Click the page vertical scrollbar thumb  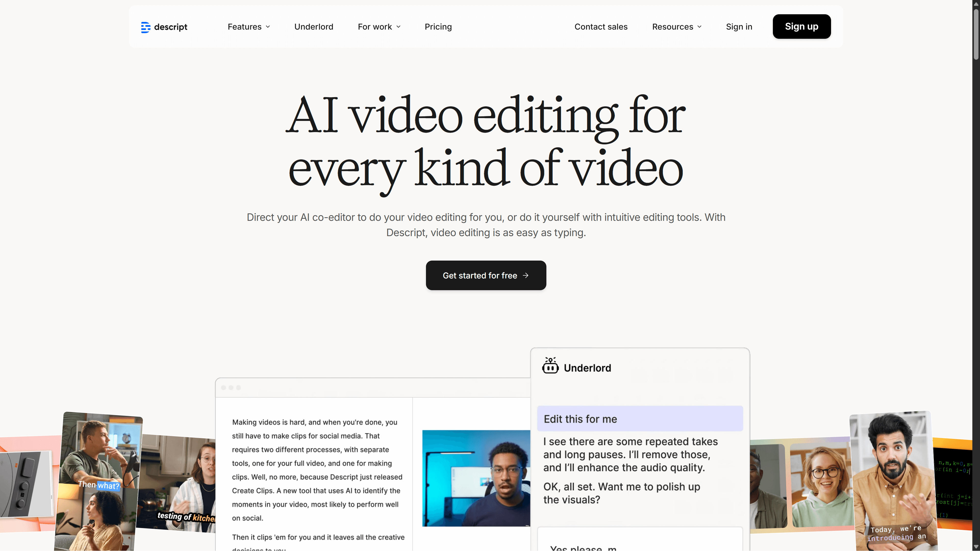(976, 34)
